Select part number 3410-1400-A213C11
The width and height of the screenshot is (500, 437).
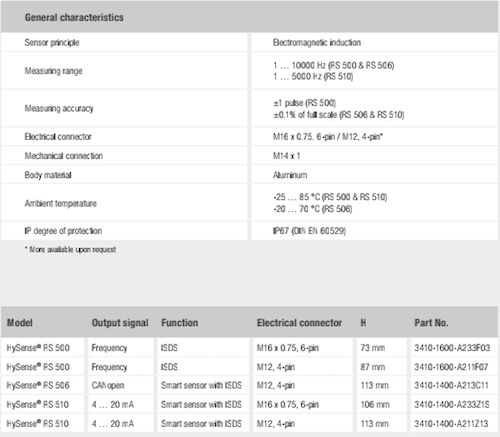[451, 385]
